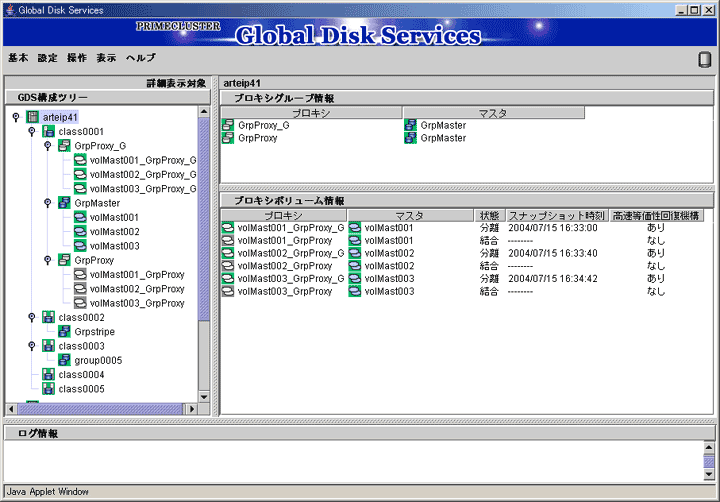Click the Grpstripe group icon
This screenshot has height=502, width=720.
64,331
